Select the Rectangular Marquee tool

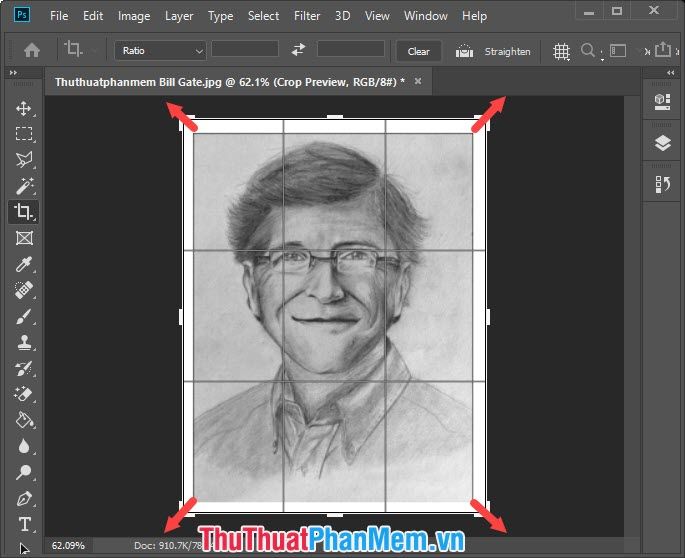(x=24, y=133)
